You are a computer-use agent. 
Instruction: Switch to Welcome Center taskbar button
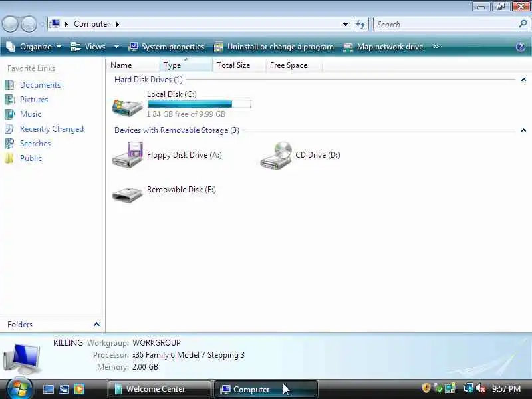coord(159,389)
